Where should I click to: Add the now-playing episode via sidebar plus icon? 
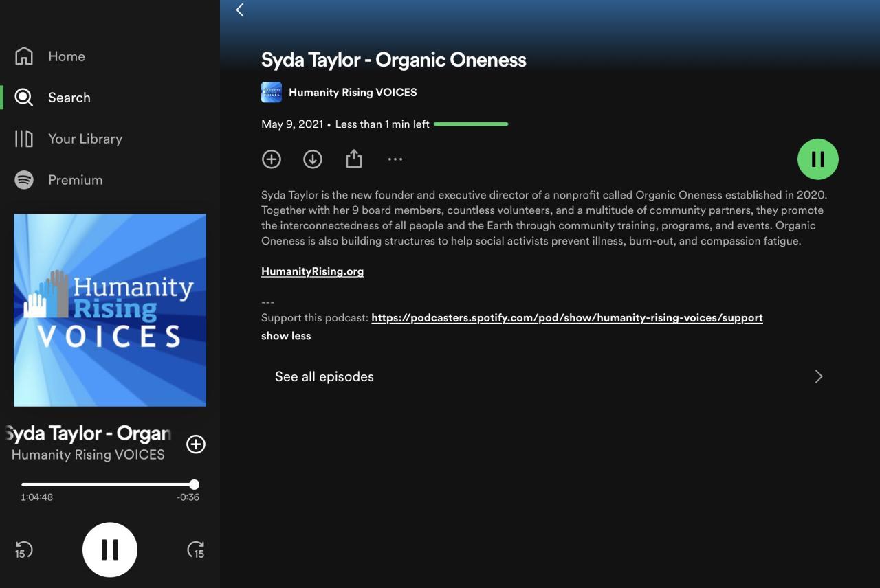point(196,444)
